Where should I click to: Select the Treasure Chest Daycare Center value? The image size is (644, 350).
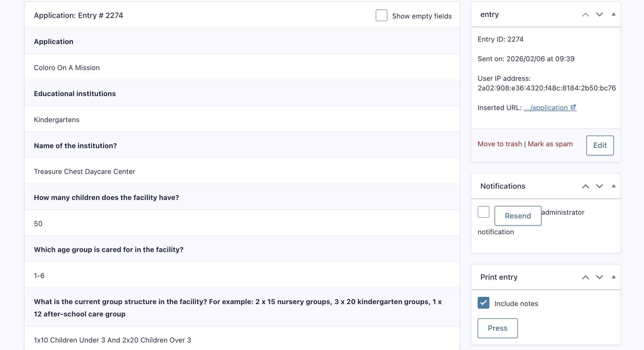click(x=85, y=172)
